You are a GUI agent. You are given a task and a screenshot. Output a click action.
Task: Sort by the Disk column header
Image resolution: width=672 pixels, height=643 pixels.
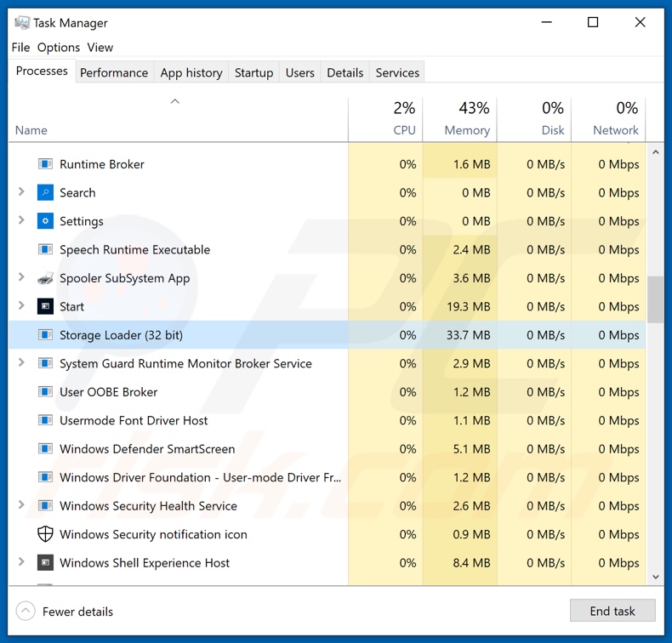[x=534, y=120]
